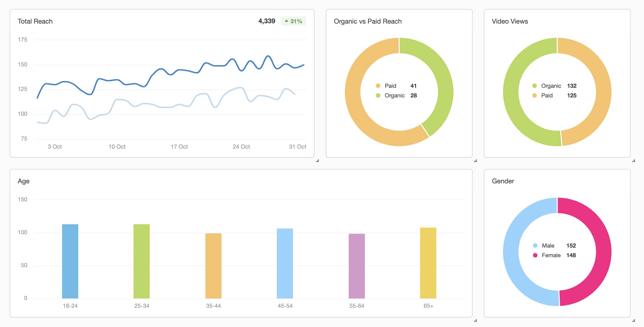
Task: Click the Paid value 125 in Video Views
Action: [572, 96]
